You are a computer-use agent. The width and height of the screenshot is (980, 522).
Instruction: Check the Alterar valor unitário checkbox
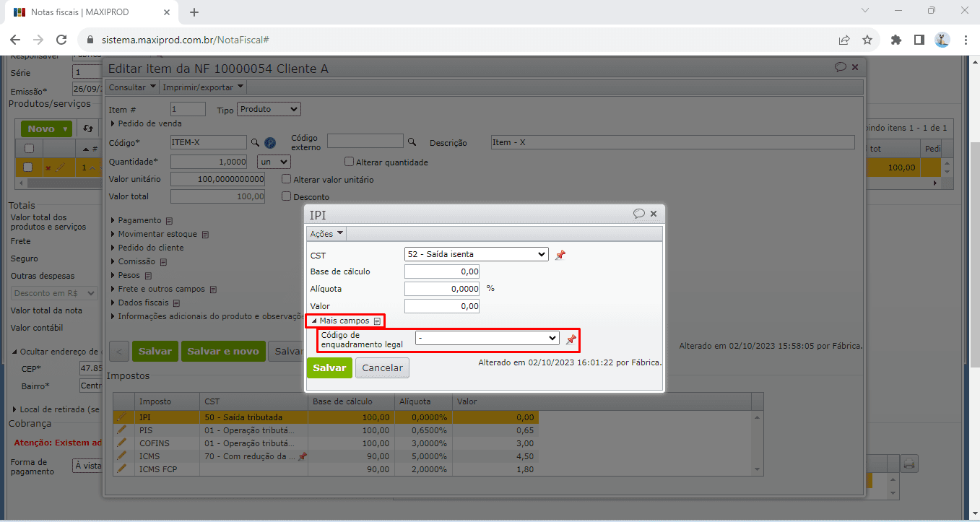pos(287,179)
